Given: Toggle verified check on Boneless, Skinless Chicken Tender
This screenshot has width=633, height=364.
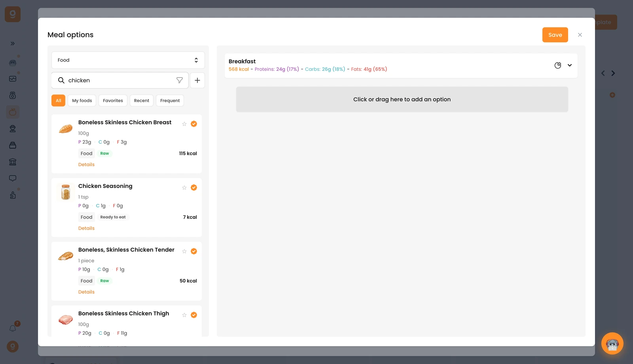Looking at the screenshot, I should [x=194, y=251].
